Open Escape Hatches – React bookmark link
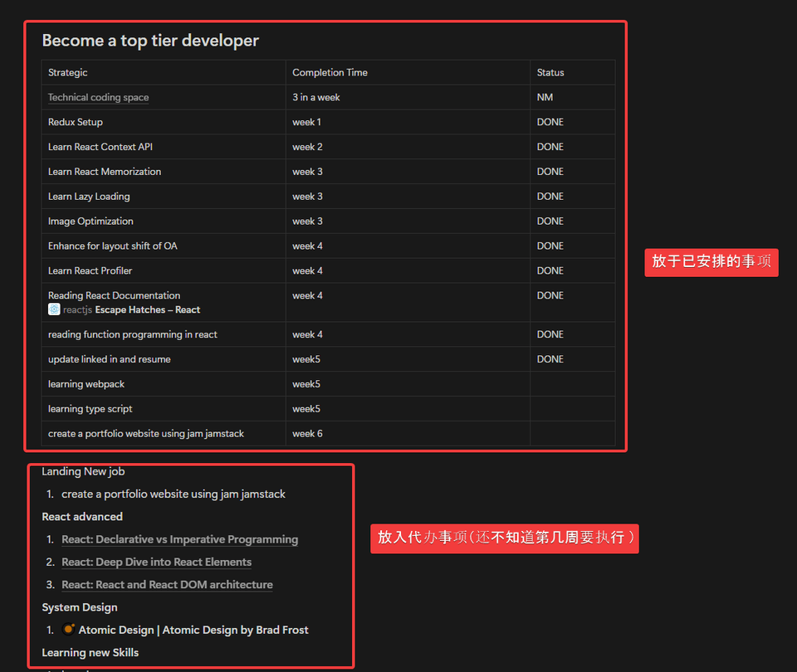The height and width of the screenshot is (672, 797). tap(147, 309)
